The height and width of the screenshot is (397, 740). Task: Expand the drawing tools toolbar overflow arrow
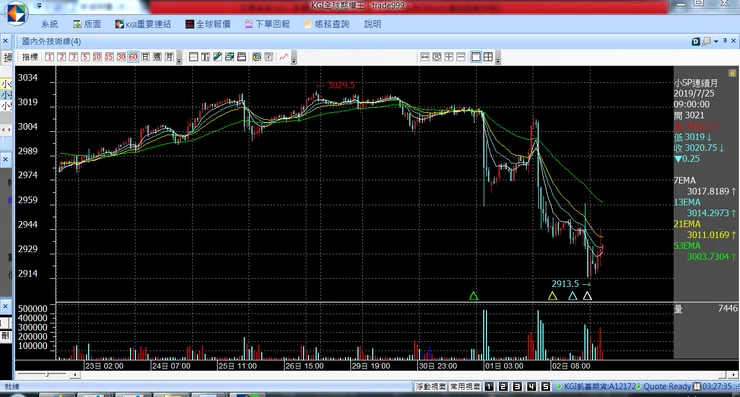(294, 59)
